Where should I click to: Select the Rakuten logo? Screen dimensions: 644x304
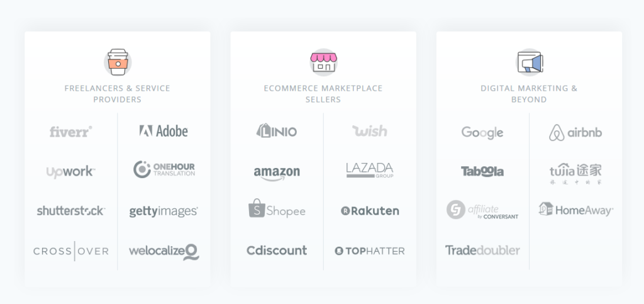(370, 211)
